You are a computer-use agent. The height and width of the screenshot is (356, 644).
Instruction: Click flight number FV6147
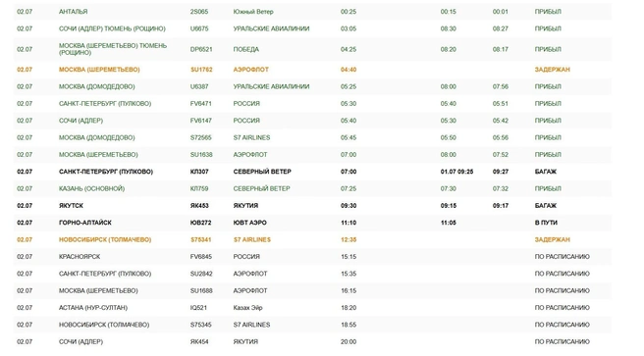201,121
